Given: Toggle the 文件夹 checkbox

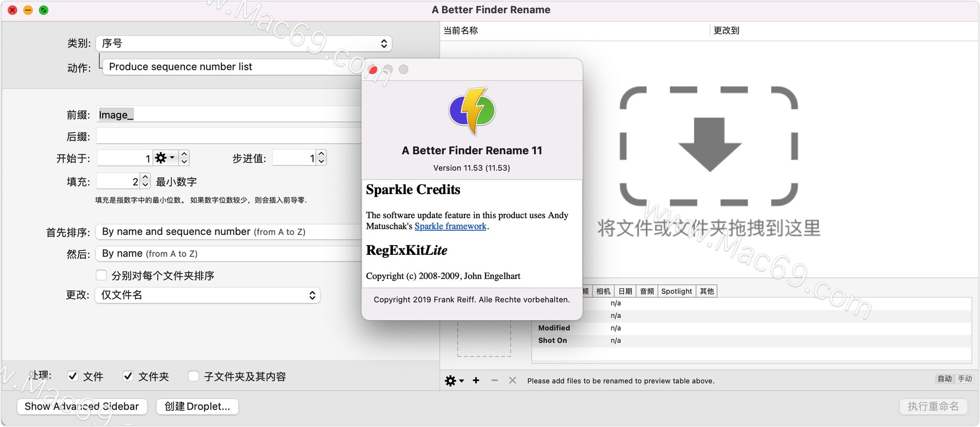Looking at the screenshot, I should (128, 376).
